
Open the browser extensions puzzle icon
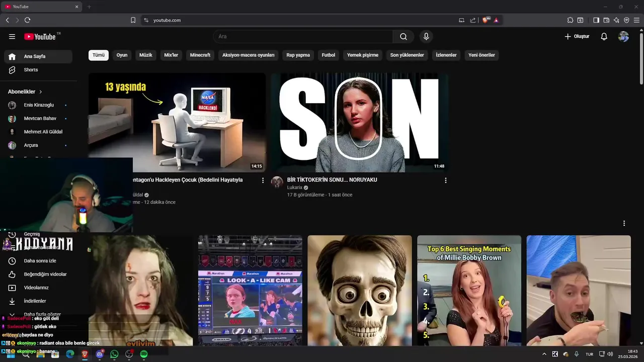pyautogui.click(x=570, y=20)
